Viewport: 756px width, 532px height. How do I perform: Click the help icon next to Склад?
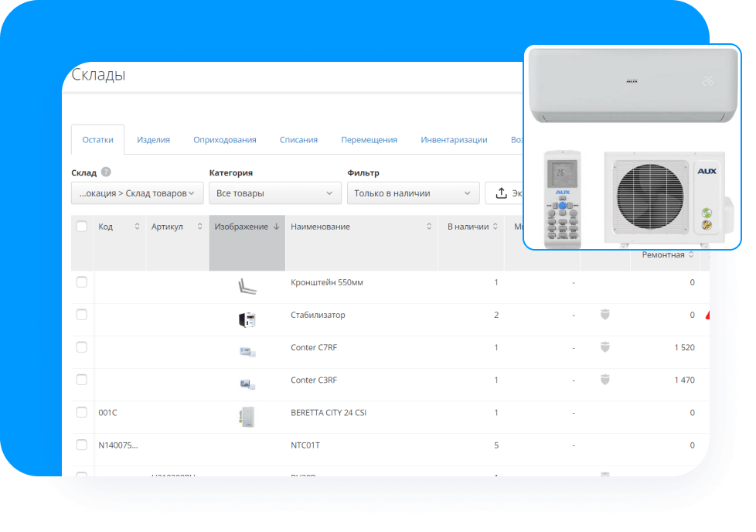click(x=106, y=172)
